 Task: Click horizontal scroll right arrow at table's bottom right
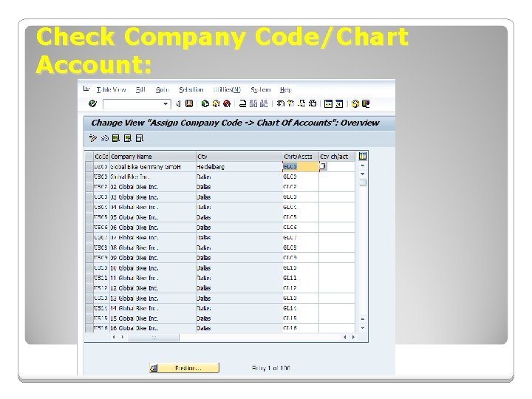353,337
